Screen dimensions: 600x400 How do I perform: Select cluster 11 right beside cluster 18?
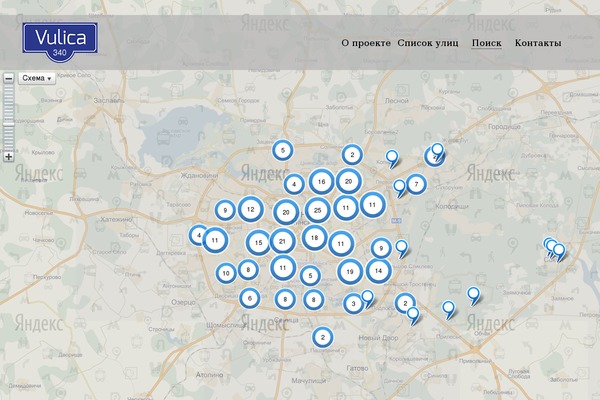tap(341, 243)
